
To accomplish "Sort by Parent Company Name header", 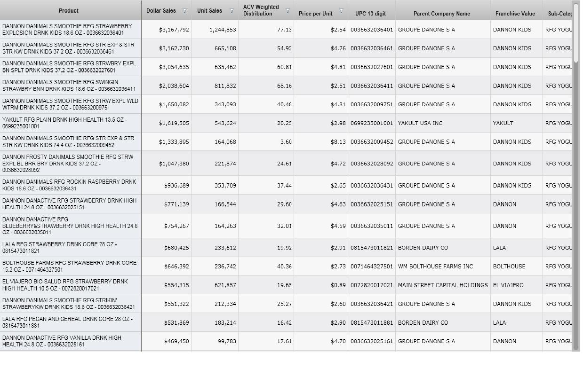I will coord(441,14).
